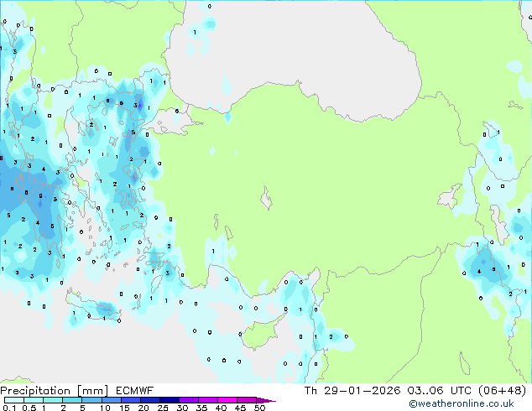Click the salt lake outline in central Turkey

point(266,199)
